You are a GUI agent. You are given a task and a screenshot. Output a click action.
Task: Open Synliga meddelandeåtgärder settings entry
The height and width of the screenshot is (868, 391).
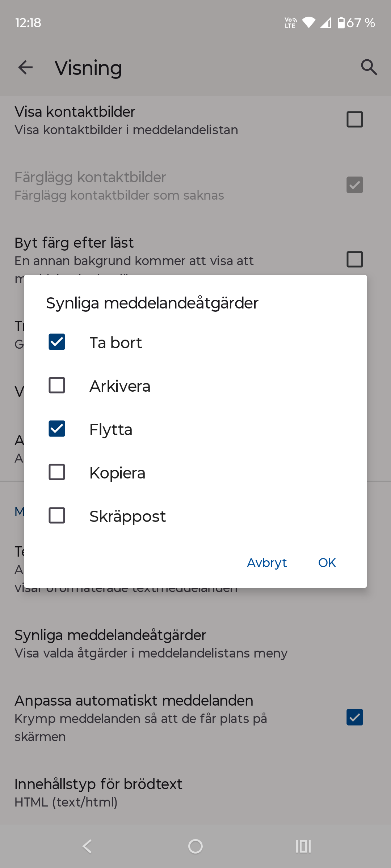195,643
